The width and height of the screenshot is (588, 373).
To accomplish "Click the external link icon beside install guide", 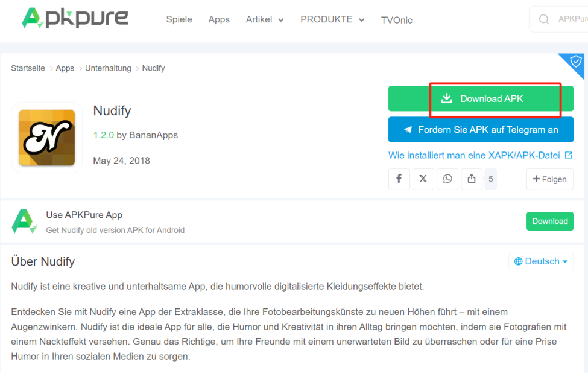I will click(569, 155).
